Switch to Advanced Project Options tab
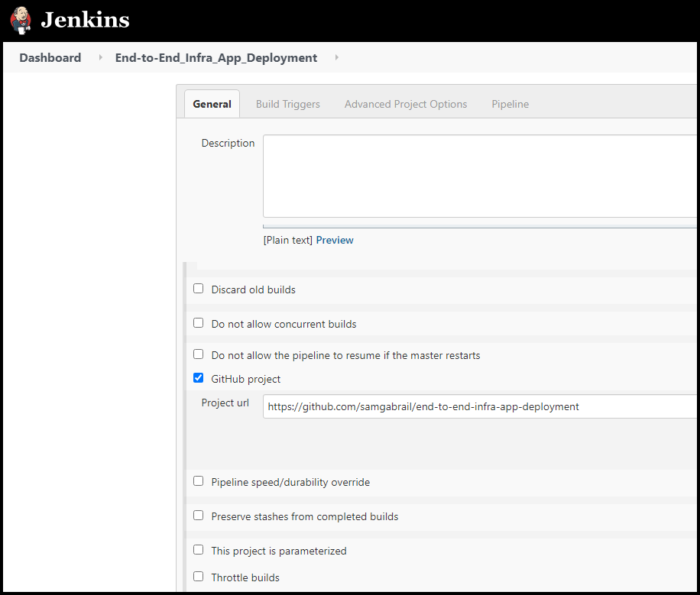700x595 pixels. tap(405, 104)
